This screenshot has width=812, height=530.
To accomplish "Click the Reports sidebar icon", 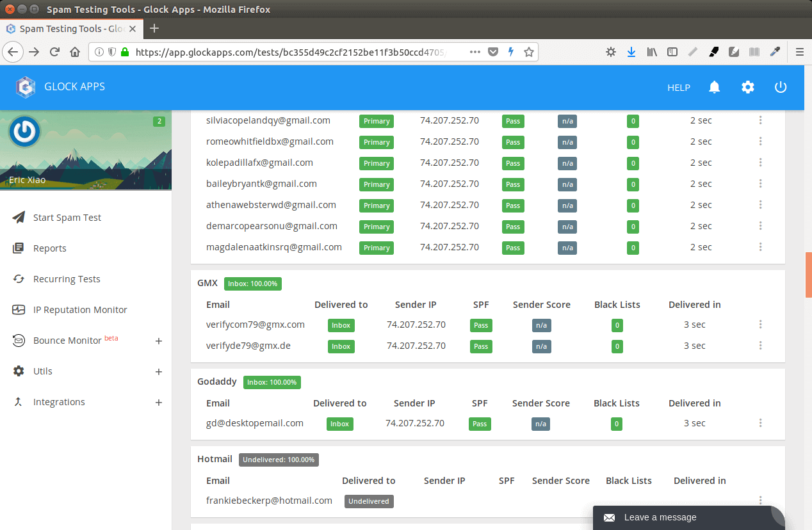I will pyautogui.click(x=19, y=248).
